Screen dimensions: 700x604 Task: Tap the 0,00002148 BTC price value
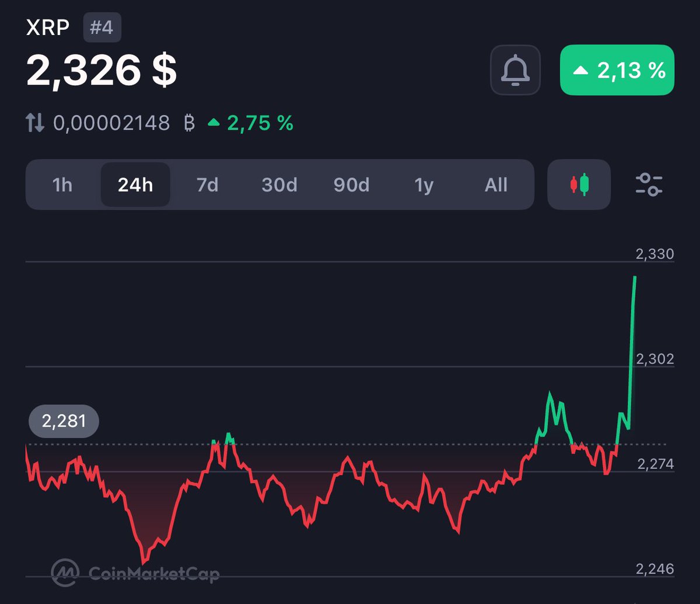point(124,123)
